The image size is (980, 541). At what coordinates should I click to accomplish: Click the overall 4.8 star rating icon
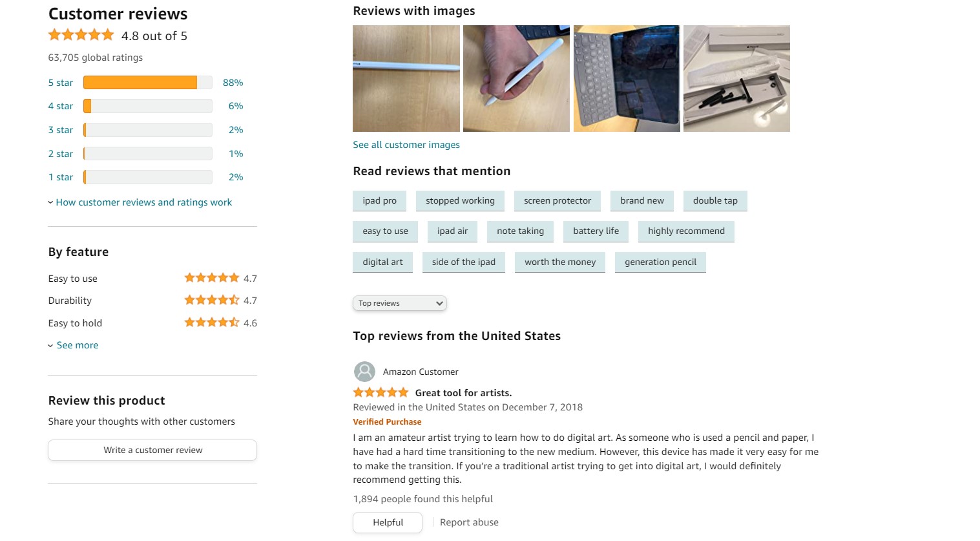pyautogui.click(x=81, y=34)
